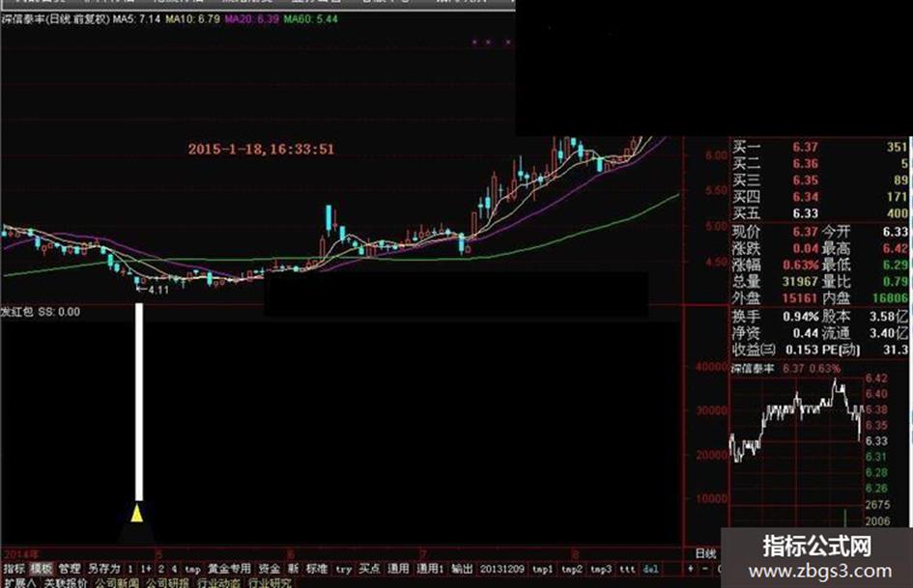
Task: Select the 标准 template tab
Action: (x=317, y=569)
